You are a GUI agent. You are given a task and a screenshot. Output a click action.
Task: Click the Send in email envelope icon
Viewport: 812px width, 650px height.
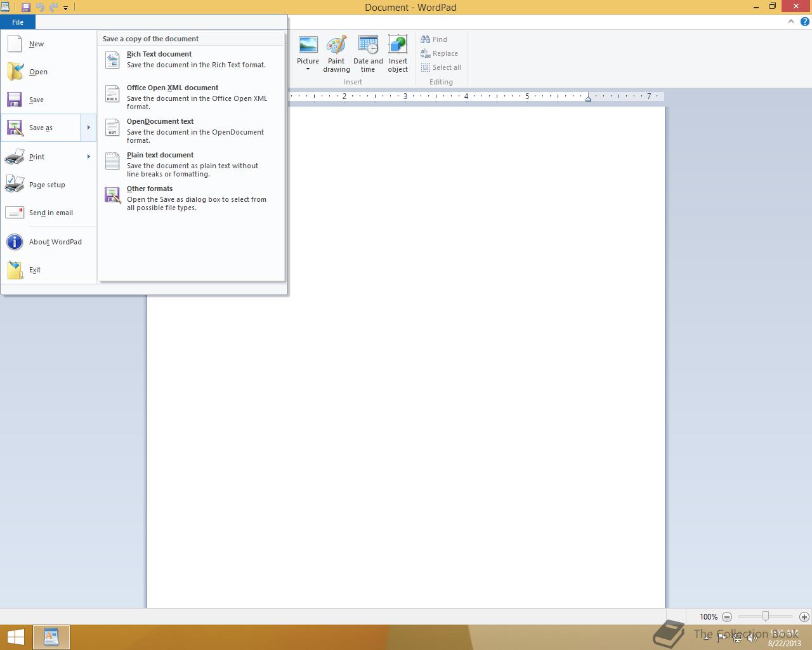click(15, 213)
